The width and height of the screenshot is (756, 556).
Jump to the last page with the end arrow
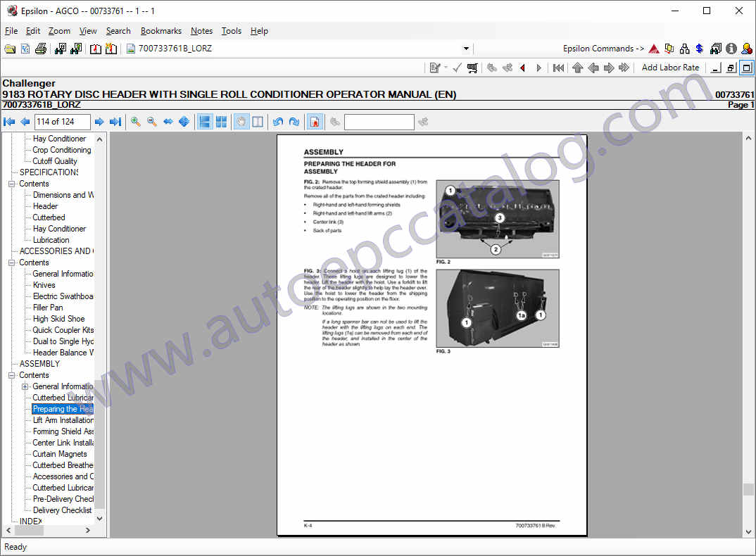coord(115,122)
